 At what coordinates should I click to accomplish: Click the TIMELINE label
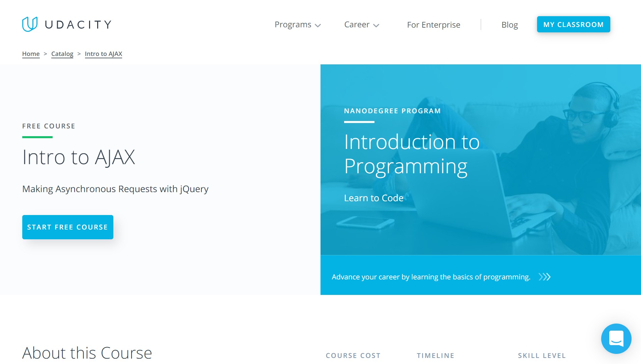tap(436, 356)
